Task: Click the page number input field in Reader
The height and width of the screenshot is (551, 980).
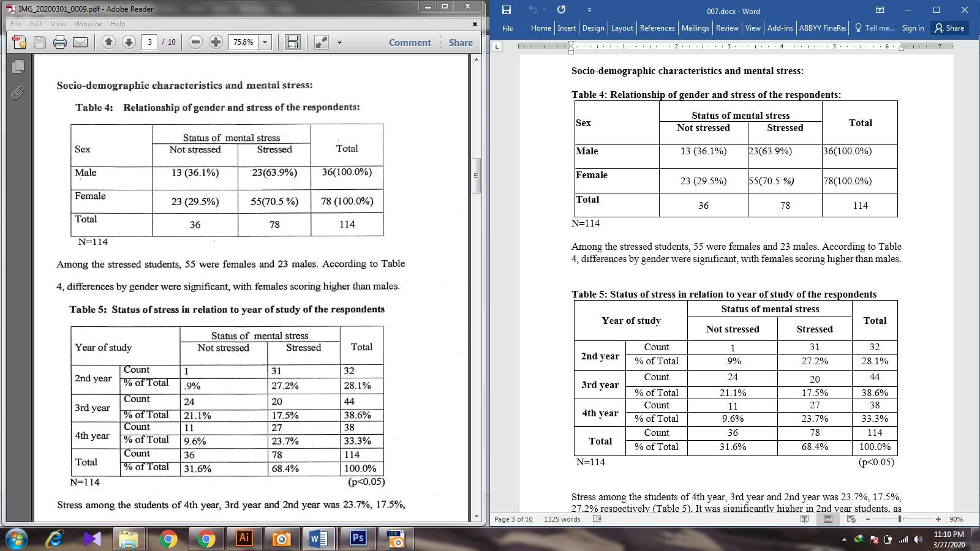Action: click(150, 42)
